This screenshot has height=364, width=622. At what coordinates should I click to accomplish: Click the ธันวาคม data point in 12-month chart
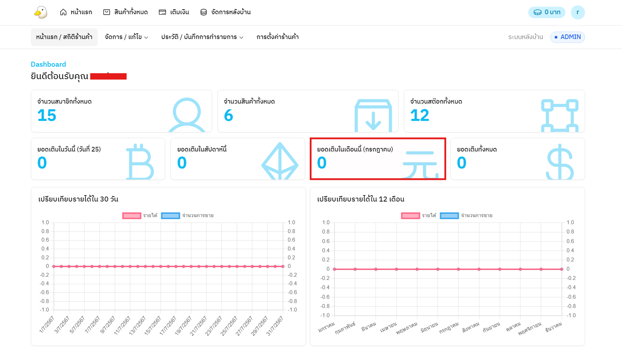[x=562, y=269]
